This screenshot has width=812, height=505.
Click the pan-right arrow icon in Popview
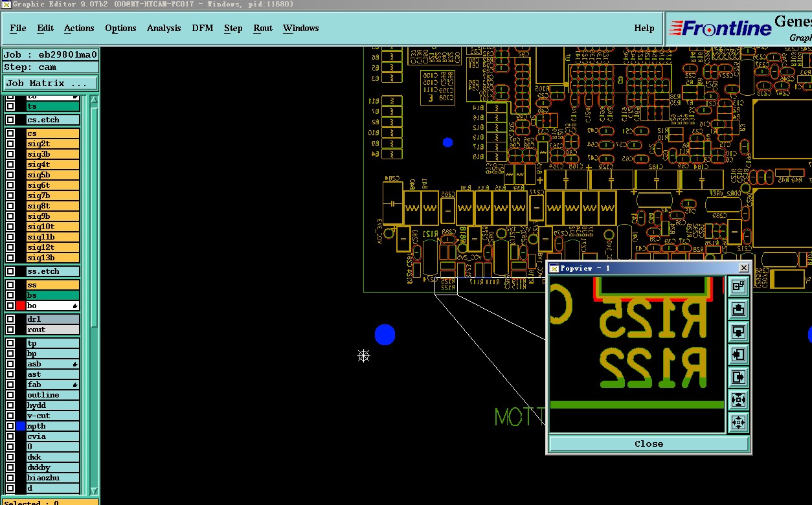point(738,377)
